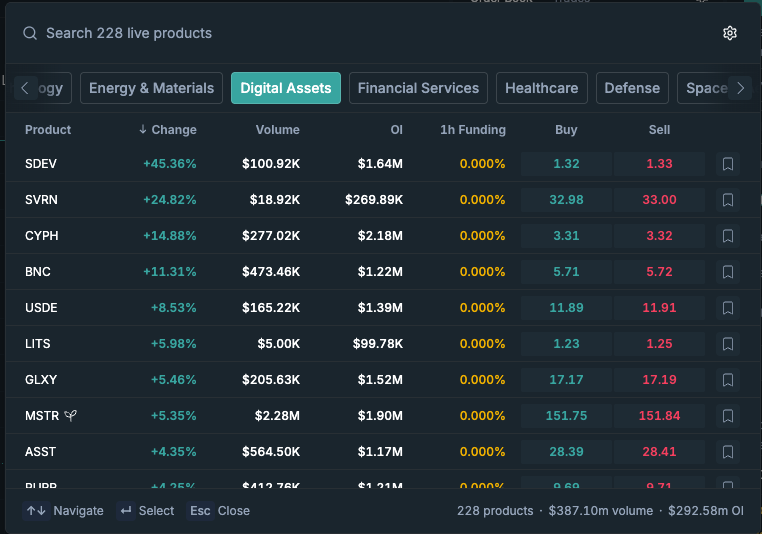The width and height of the screenshot is (762, 534).
Task: Click CYPH buy price 3.31
Action: coord(566,236)
